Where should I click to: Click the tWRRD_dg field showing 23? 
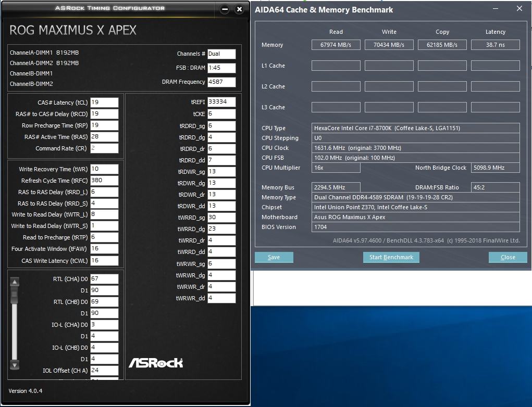(221, 229)
